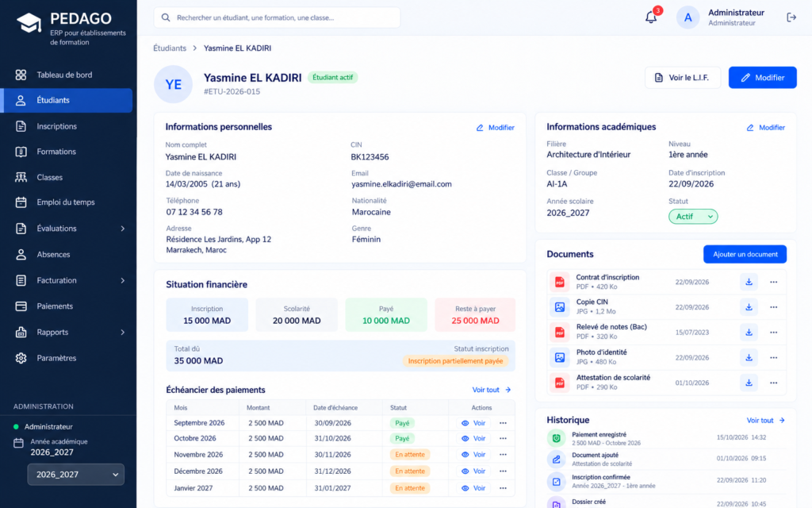Click the logout icon in the header
This screenshot has width=812, height=508.
(x=791, y=17)
